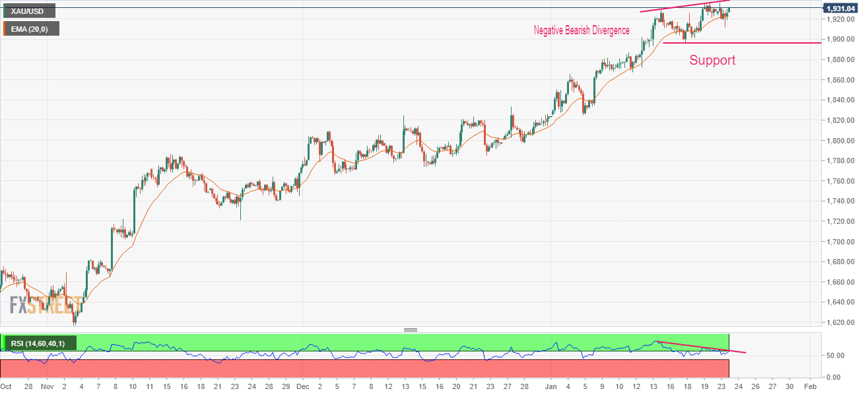The image size is (868, 395).
Task: Select the pink divergence line on RSI
Action: (x=701, y=347)
